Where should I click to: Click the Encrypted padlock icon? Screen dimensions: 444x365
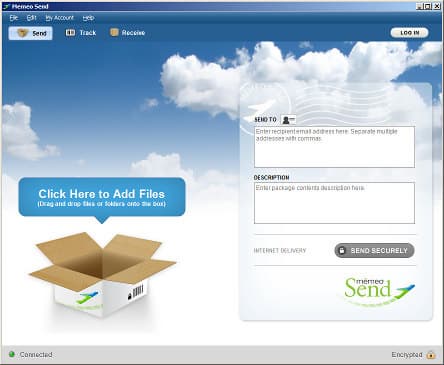click(x=431, y=354)
